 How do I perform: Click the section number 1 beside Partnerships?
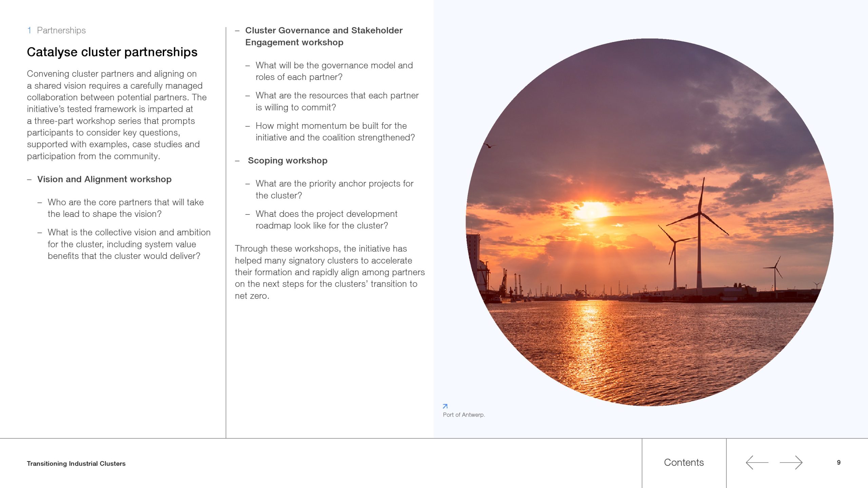tap(29, 30)
